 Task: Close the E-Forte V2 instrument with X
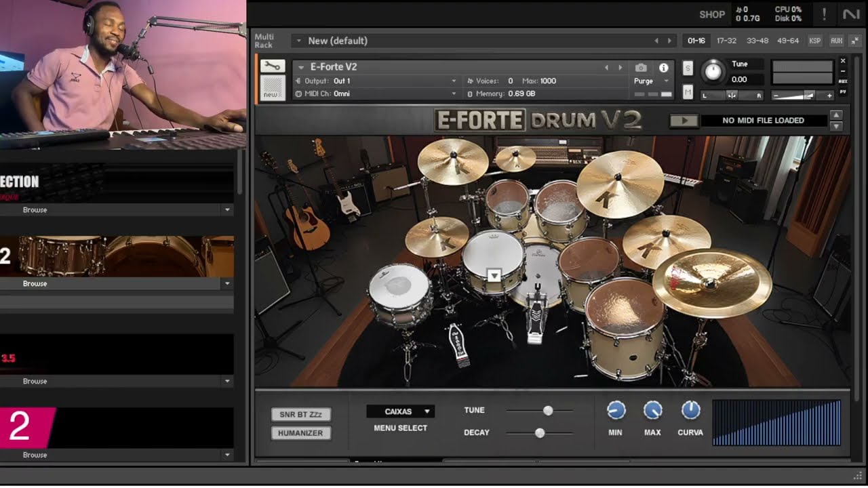843,60
